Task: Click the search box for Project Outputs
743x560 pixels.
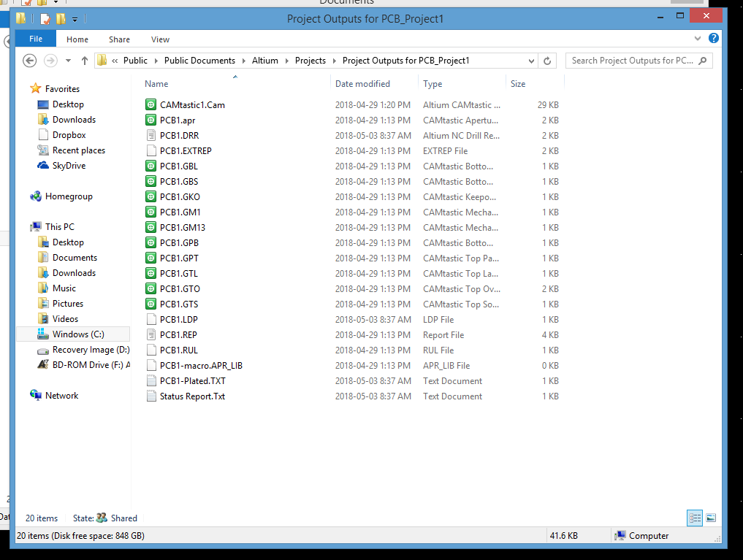Action: pyautogui.click(x=632, y=61)
